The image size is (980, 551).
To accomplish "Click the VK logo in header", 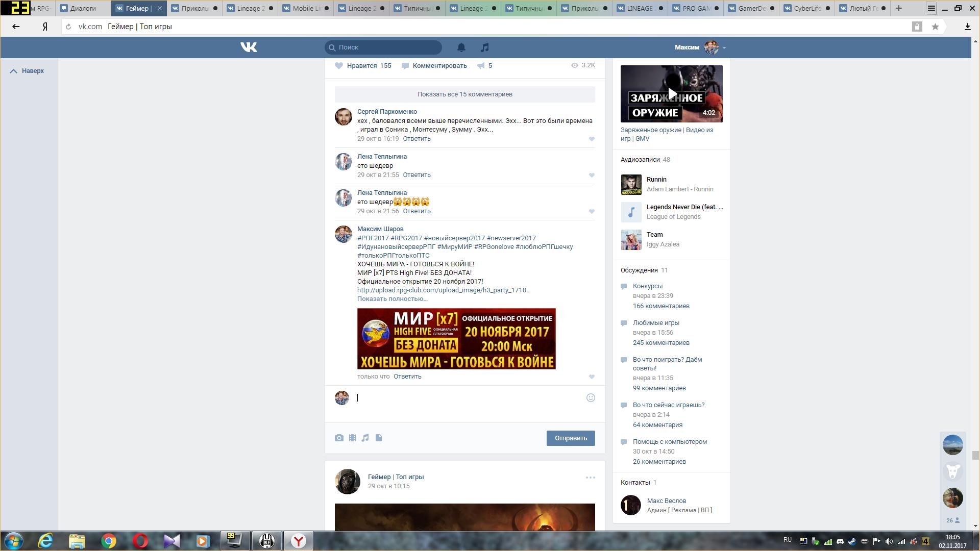I will click(x=249, y=47).
